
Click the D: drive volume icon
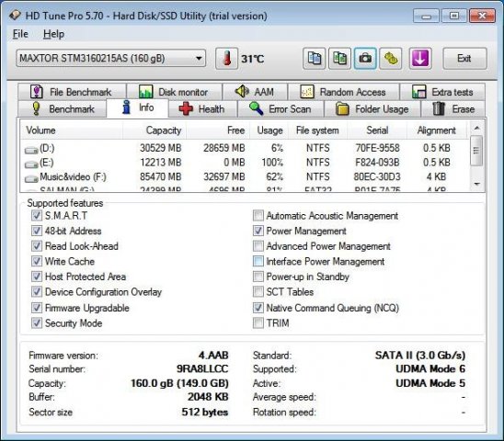tap(31, 150)
